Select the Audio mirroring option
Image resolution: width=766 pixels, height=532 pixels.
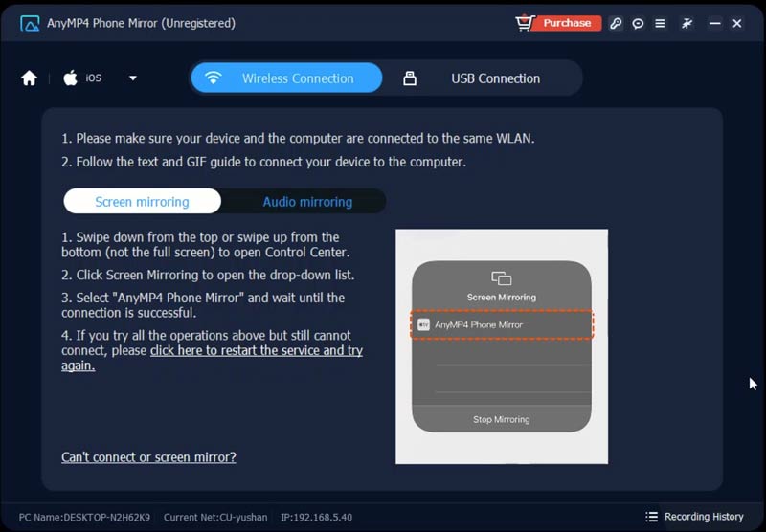coord(307,202)
